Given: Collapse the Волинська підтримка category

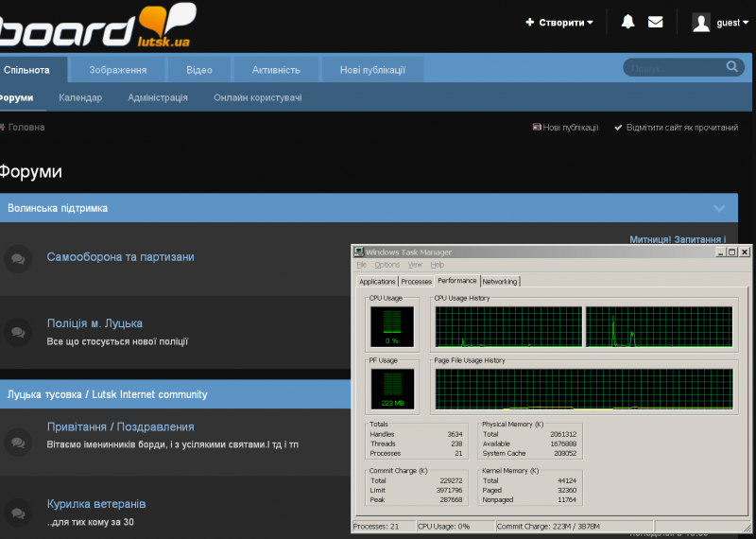Looking at the screenshot, I should 719,208.
